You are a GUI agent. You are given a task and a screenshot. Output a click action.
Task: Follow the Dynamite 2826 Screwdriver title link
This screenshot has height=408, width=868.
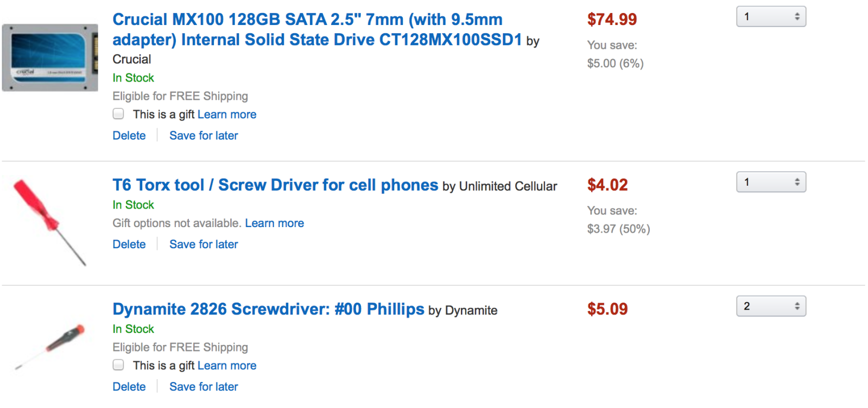268,309
